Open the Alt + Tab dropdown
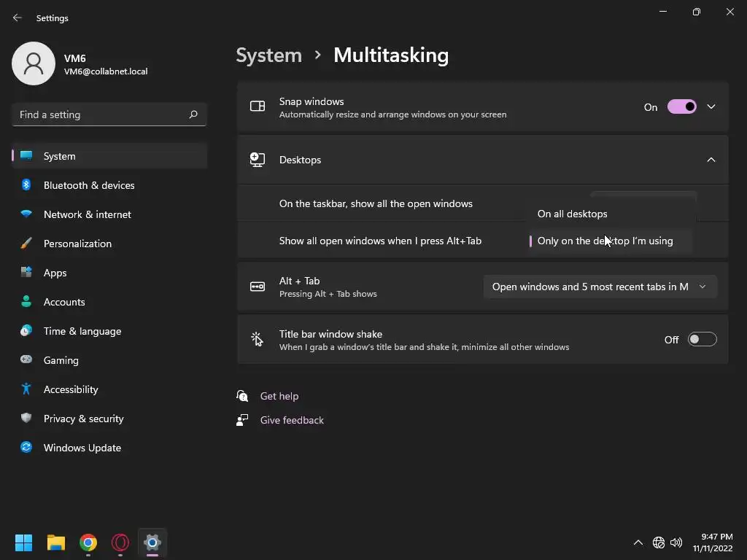Screen dimensions: 747x560 tap(600, 287)
